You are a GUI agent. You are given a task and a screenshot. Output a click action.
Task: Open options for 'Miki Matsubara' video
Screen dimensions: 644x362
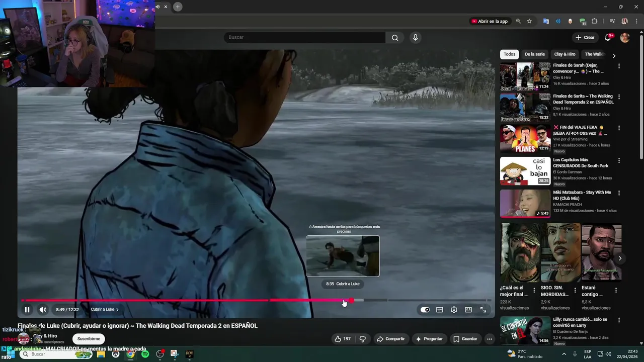tap(619, 193)
